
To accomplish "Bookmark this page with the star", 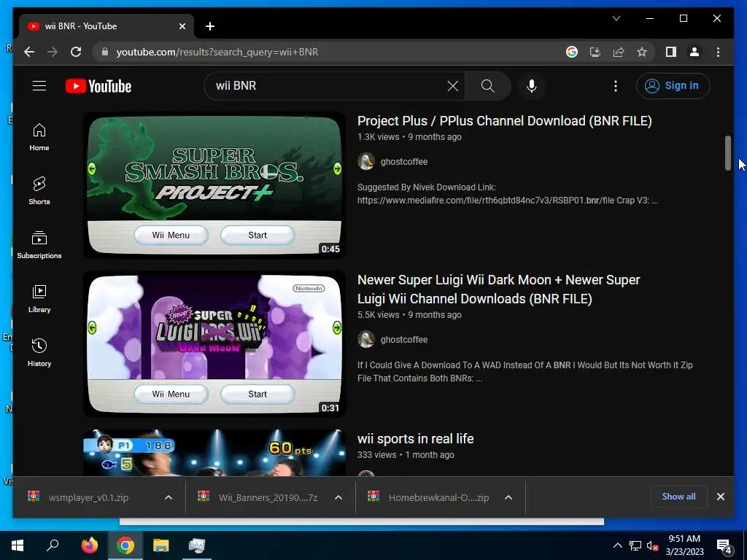I will [x=642, y=52].
